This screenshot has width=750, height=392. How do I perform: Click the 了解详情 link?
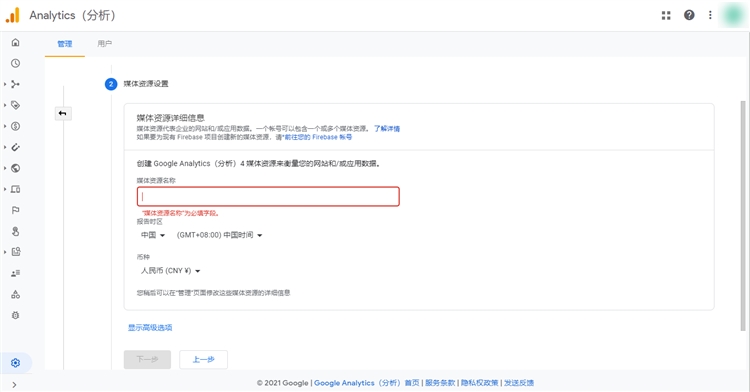[387, 129]
